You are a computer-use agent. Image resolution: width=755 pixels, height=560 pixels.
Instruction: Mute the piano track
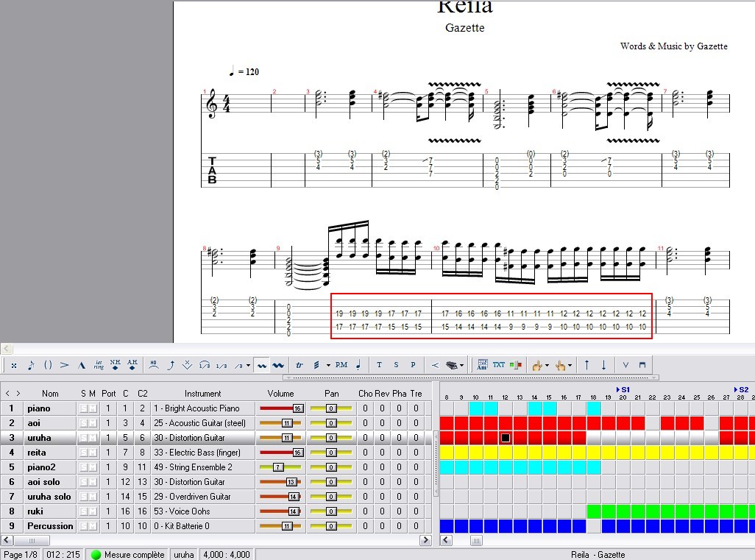[93, 408]
